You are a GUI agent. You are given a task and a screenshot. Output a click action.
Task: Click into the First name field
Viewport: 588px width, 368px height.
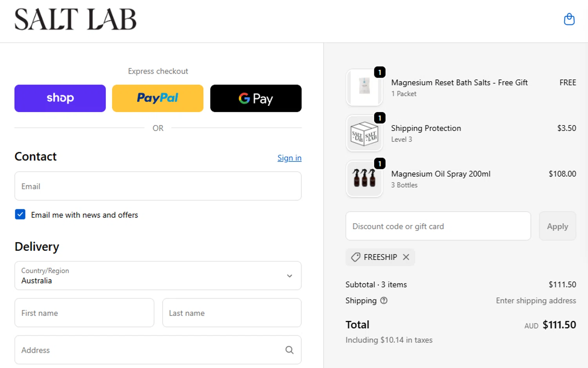pyautogui.click(x=84, y=313)
